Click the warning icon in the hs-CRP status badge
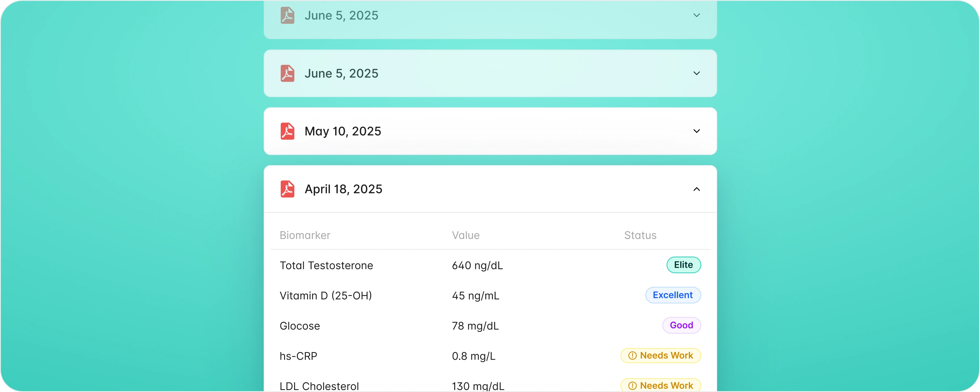The image size is (980, 392). point(632,355)
